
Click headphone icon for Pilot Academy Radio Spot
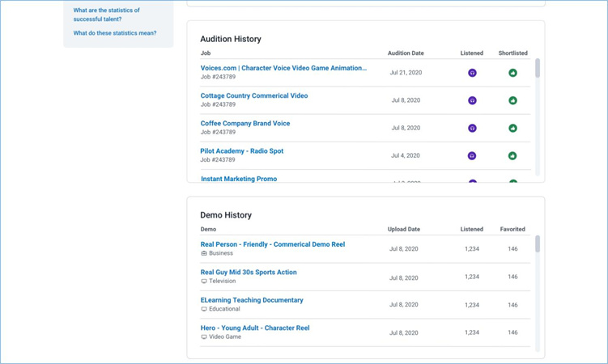[x=472, y=155]
